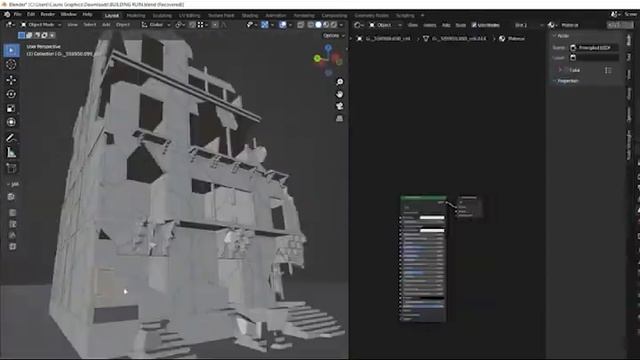Click the zoom magnifier in viewport
Screen dimensions: 640x360
point(340,82)
